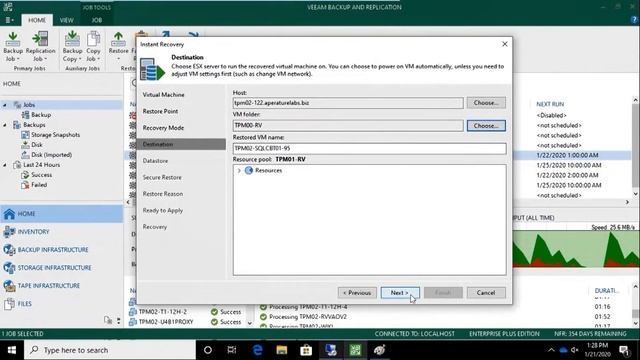Click Choose button for VM folder
Image resolution: width=640 pixels, height=360 pixels.
coord(486,126)
